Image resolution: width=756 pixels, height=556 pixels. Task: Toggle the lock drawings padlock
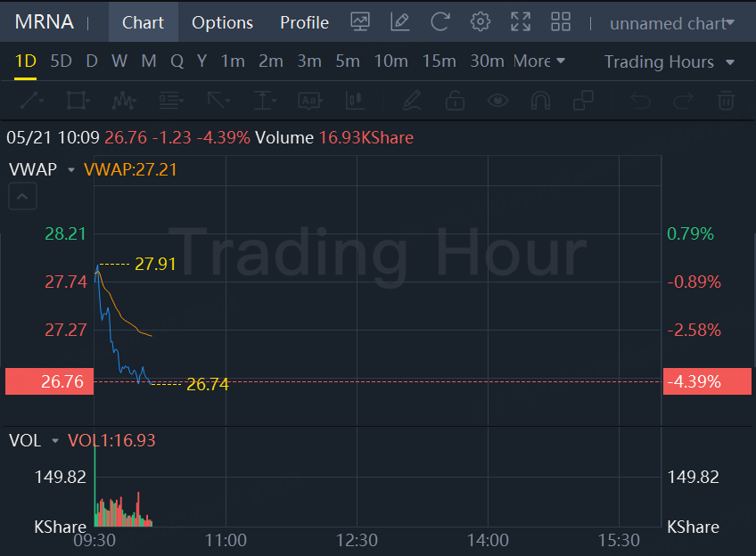pos(455,101)
